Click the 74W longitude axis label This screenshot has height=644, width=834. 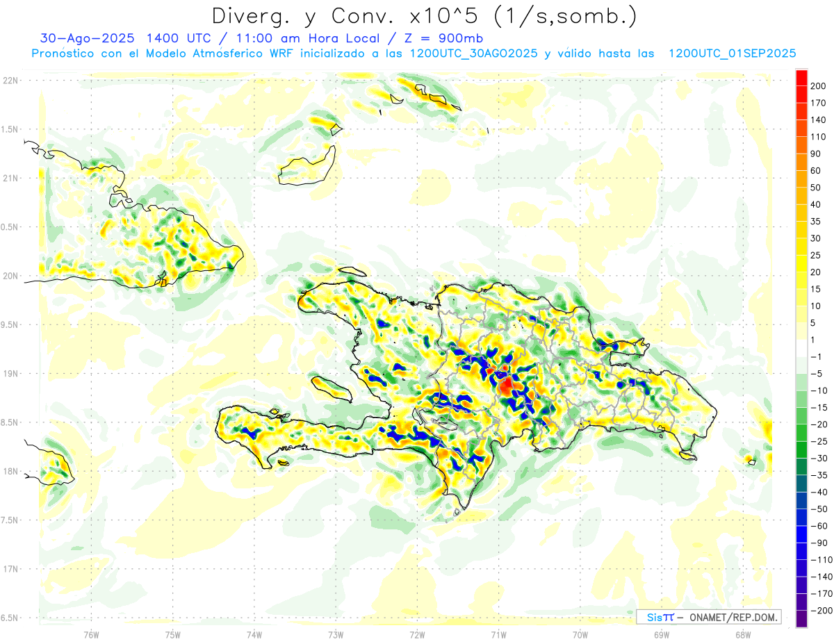(254, 635)
